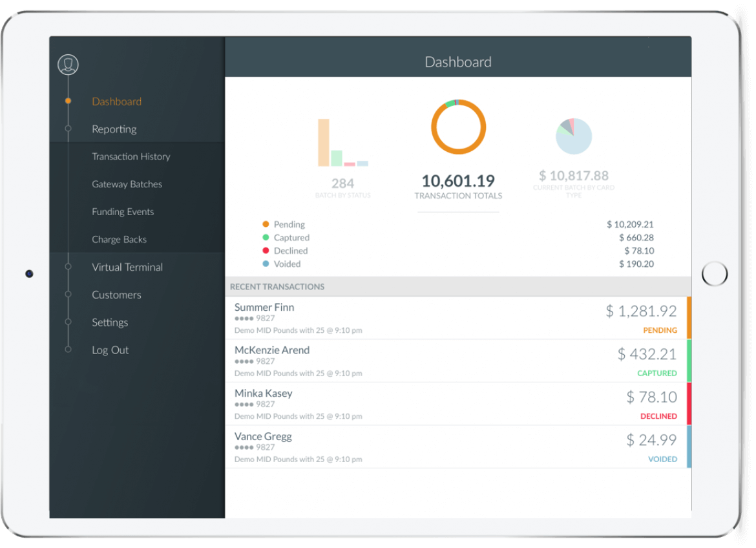The image size is (756, 548).
Task: Click the Captured legend label
Action: (x=291, y=237)
